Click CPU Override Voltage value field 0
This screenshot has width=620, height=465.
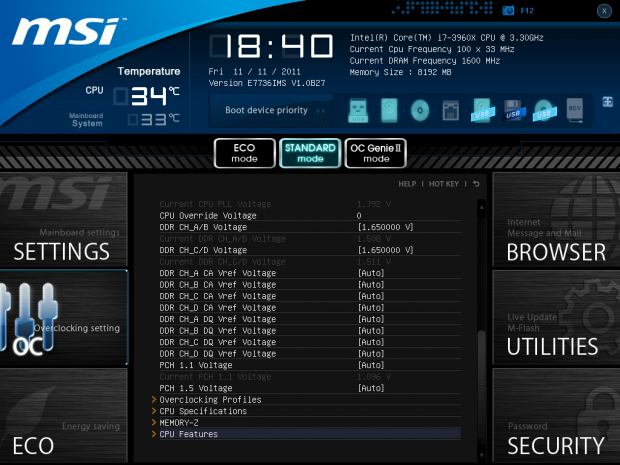359,215
